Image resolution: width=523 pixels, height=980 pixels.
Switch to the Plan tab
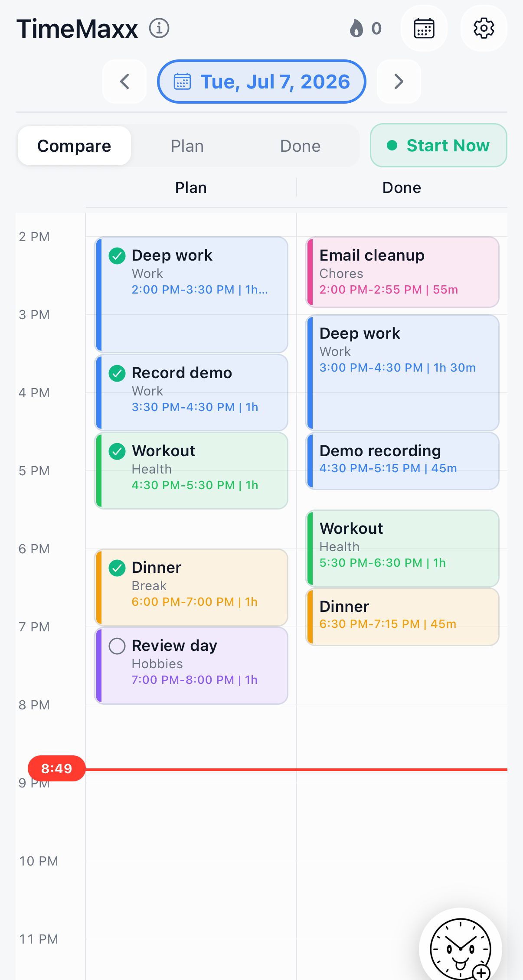coord(187,146)
